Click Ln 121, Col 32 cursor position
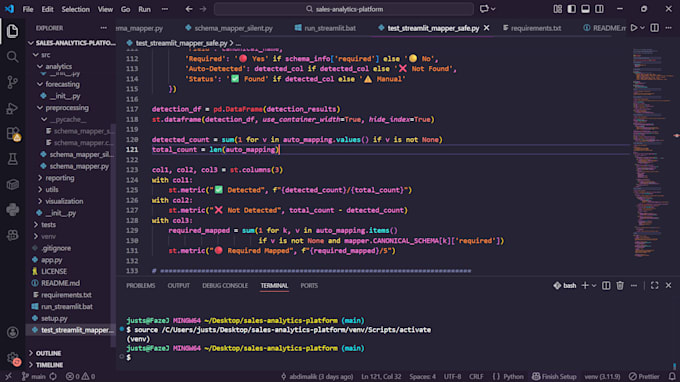This screenshot has height=382, width=680. [x=381, y=376]
